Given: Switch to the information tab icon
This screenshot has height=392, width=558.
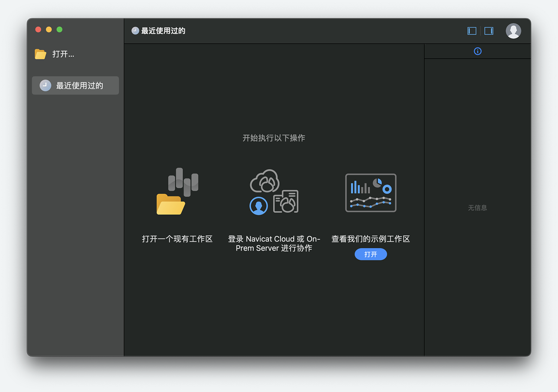Looking at the screenshot, I should pyautogui.click(x=478, y=51).
